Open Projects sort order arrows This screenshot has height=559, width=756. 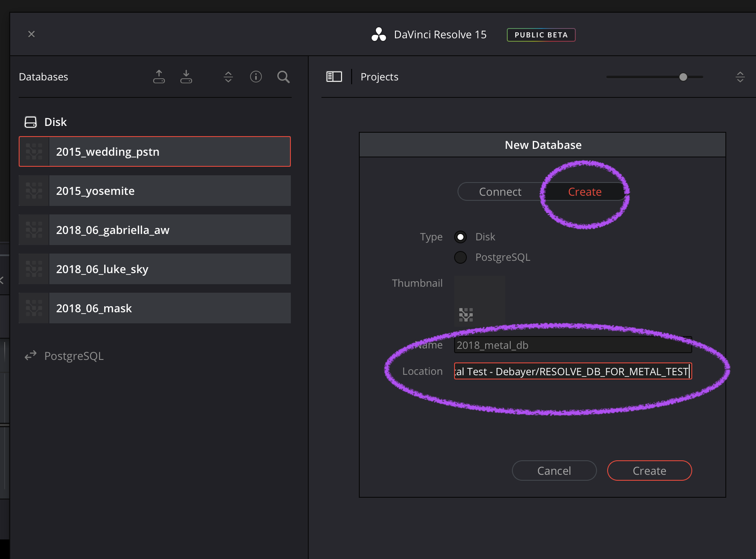click(x=740, y=77)
